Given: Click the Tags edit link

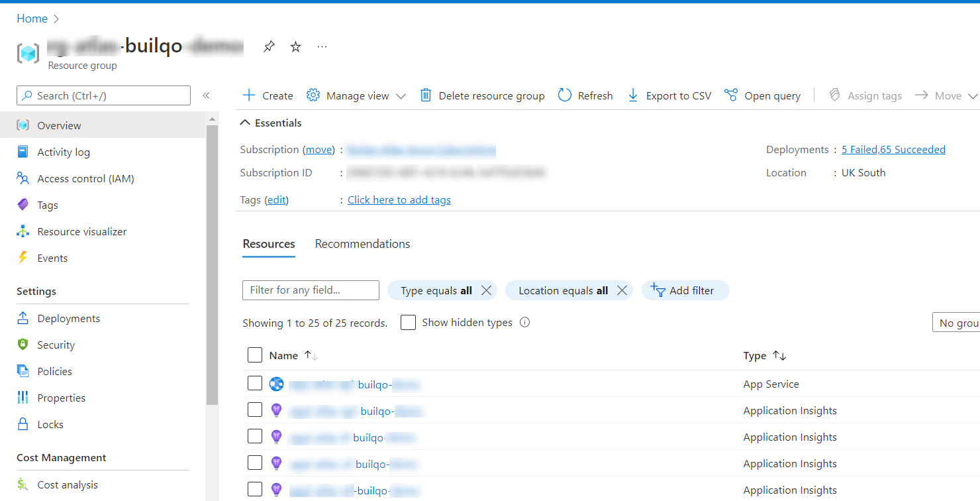Looking at the screenshot, I should tap(277, 199).
